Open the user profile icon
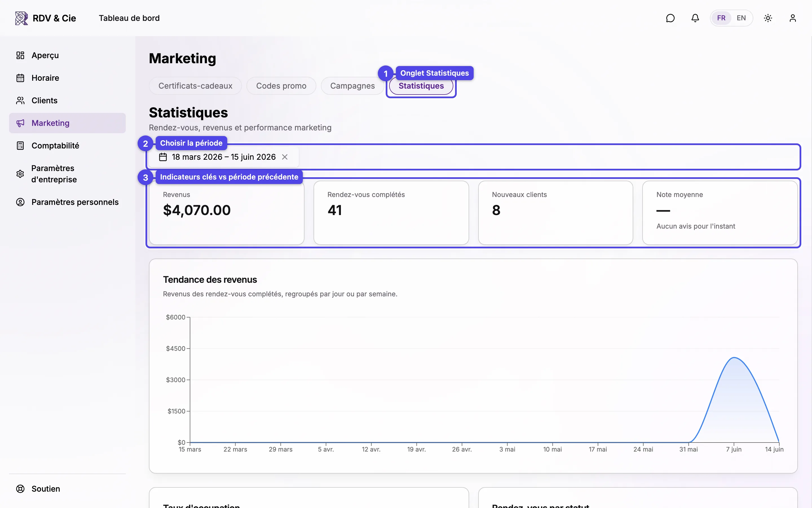Viewport: 812px width, 508px height. pos(793,18)
